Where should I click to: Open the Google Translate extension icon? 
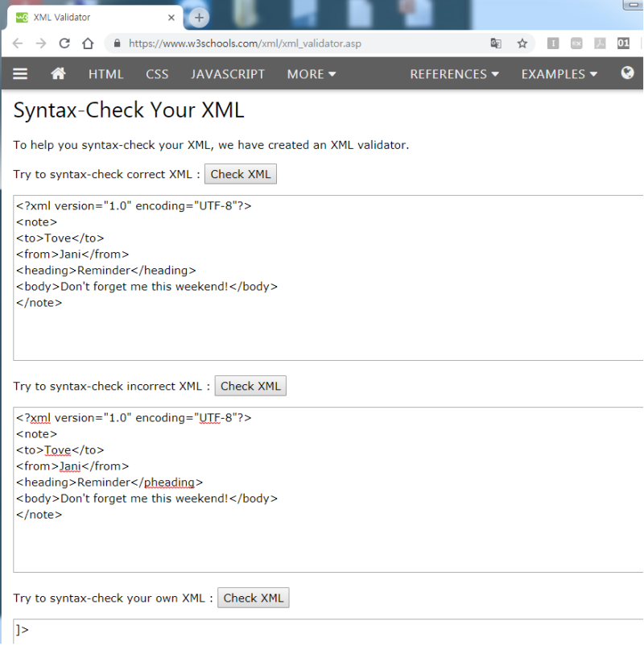tap(497, 43)
